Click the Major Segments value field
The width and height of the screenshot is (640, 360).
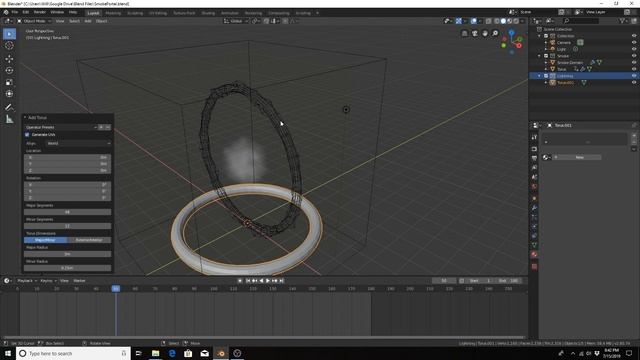coord(67,212)
